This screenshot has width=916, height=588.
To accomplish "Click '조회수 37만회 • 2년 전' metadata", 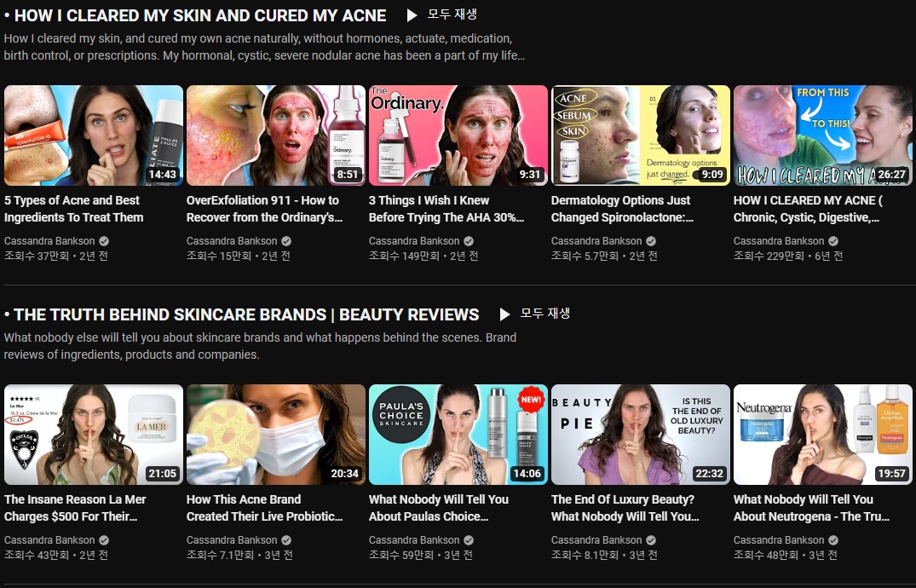I will tap(56, 256).
